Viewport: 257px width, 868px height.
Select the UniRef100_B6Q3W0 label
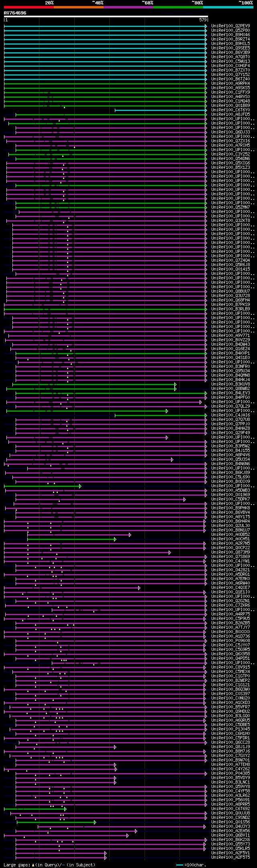pos(230,689)
